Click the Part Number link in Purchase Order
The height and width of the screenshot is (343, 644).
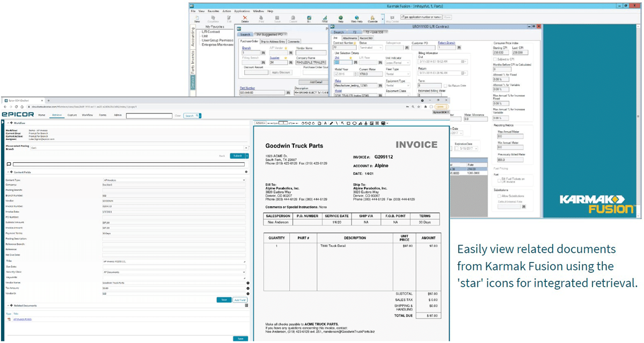pos(247,88)
